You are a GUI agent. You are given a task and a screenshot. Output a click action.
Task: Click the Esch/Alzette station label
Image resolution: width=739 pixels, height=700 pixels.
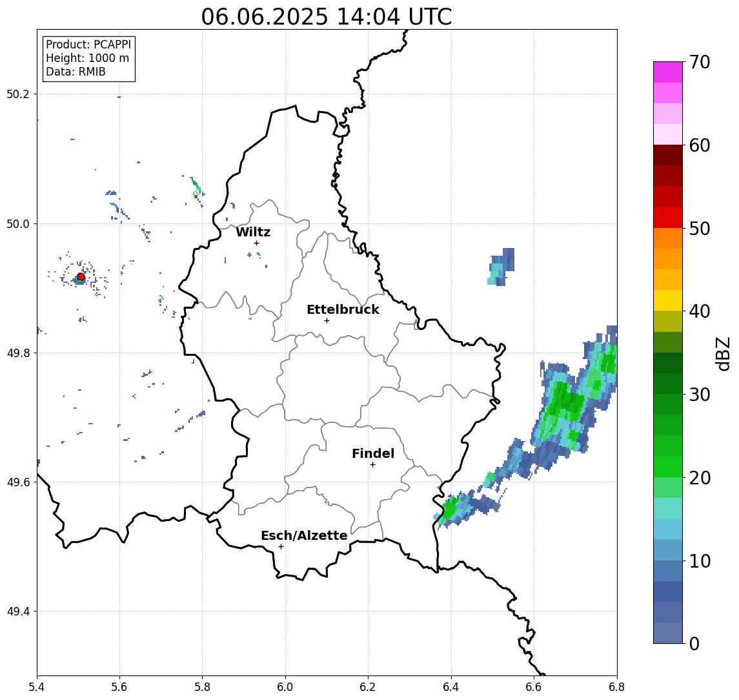coord(304,536)
